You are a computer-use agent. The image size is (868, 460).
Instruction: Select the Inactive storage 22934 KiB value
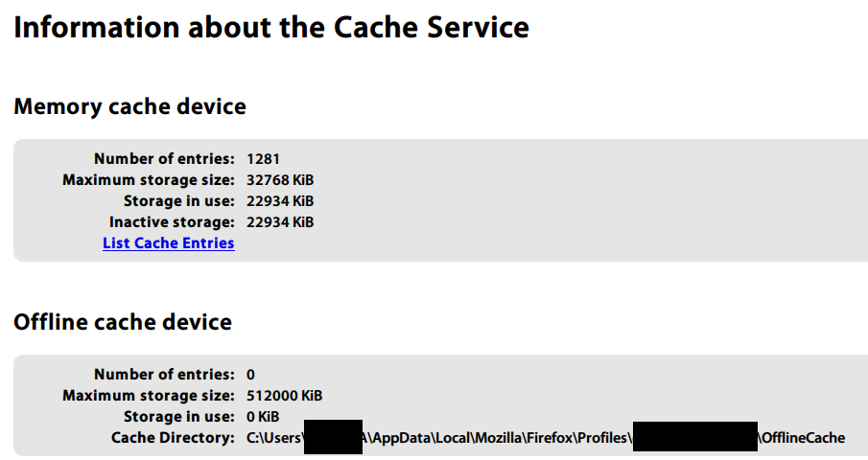point(280,222)
